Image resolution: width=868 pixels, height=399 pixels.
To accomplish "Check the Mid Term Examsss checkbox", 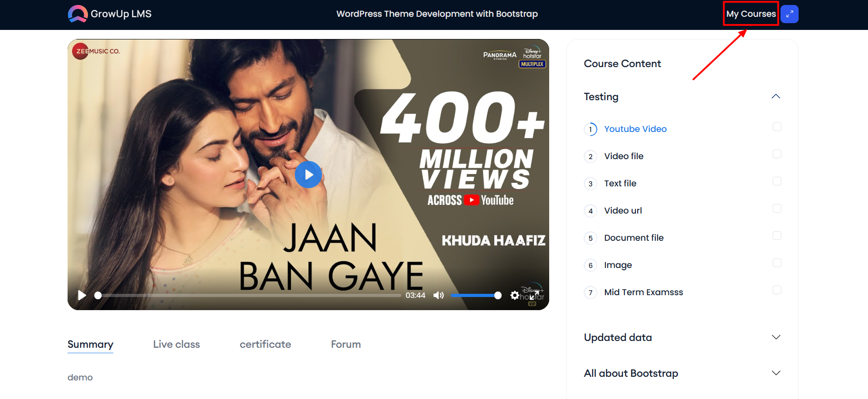I will pos(777,290).
